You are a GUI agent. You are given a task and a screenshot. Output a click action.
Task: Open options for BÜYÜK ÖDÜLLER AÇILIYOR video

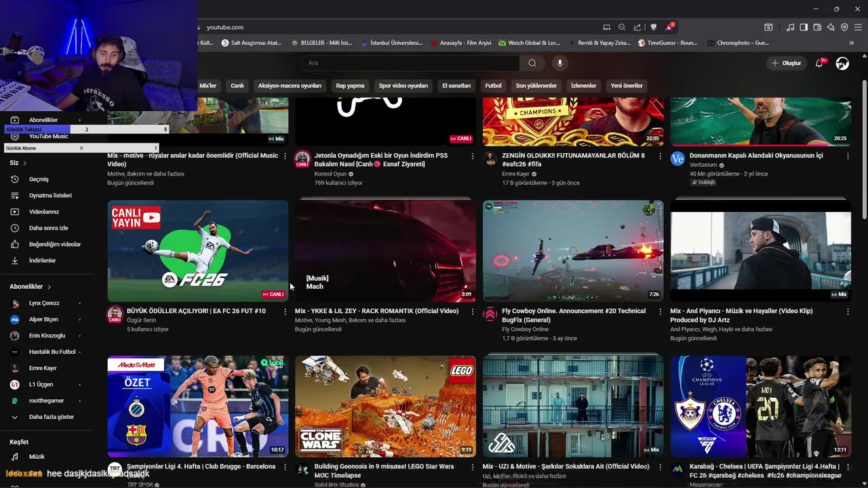[x=285, y=312]
